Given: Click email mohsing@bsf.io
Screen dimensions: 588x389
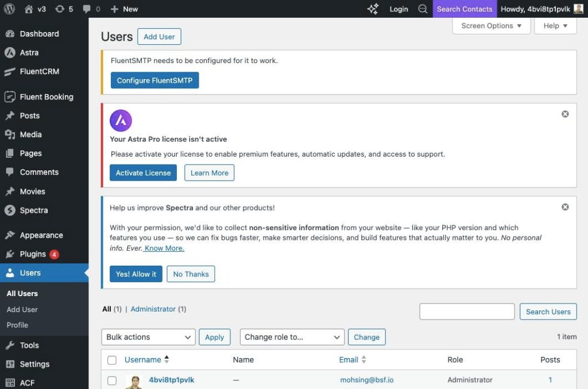Looking at the screenshot, I should click(x=367, y=380).
